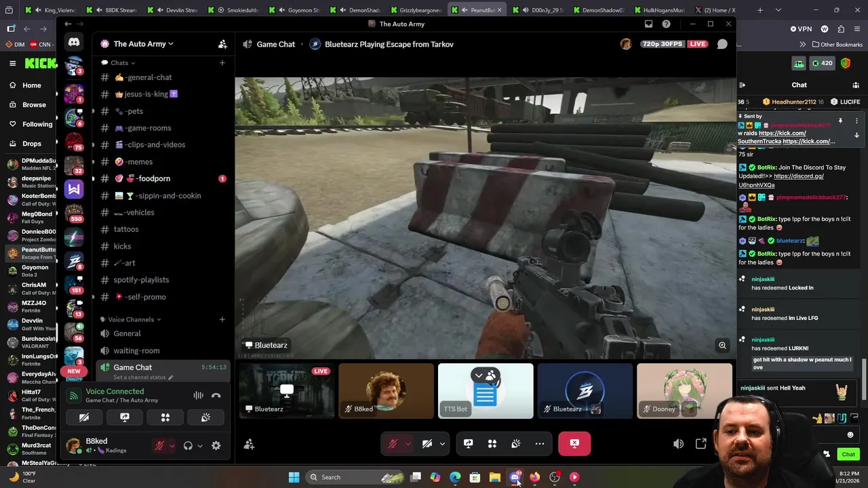Viewport: 868px width, 488px height.
Task: Open pinned message three-dot menu
Action: tap(856, 121)
